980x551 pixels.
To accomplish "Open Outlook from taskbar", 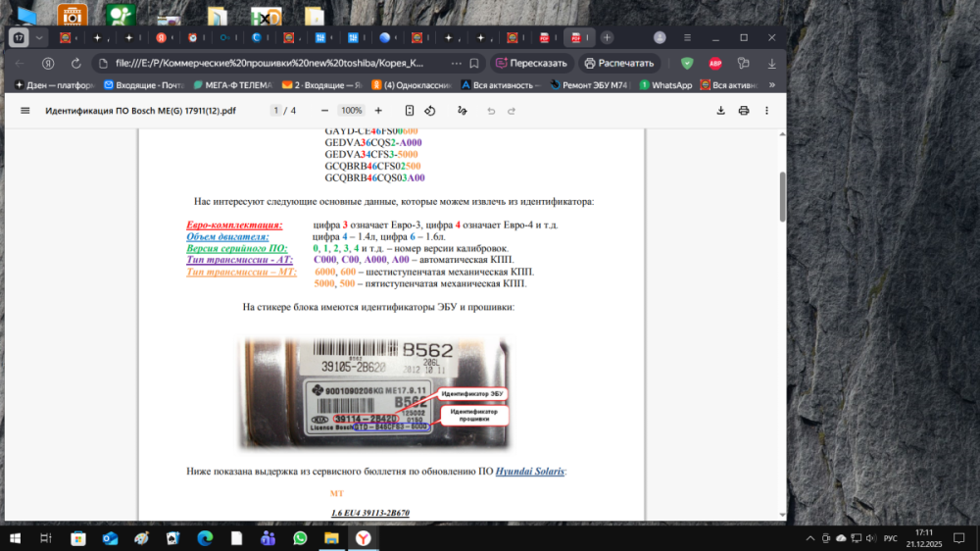I will 110,538.
